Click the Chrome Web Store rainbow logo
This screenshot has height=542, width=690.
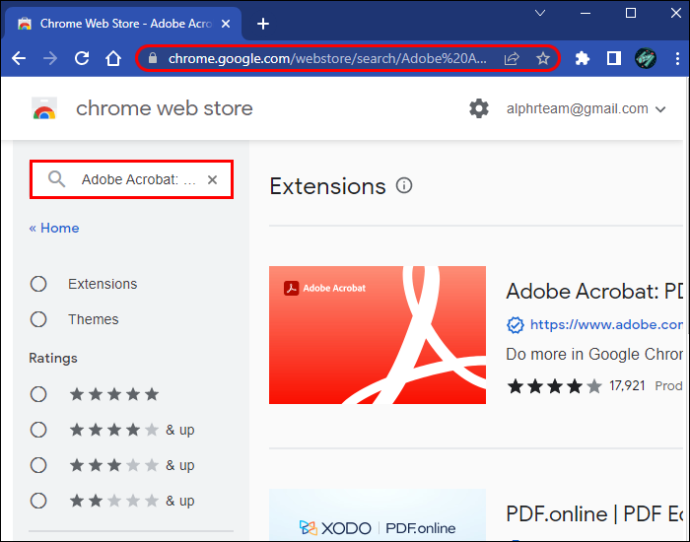(44, 109)
